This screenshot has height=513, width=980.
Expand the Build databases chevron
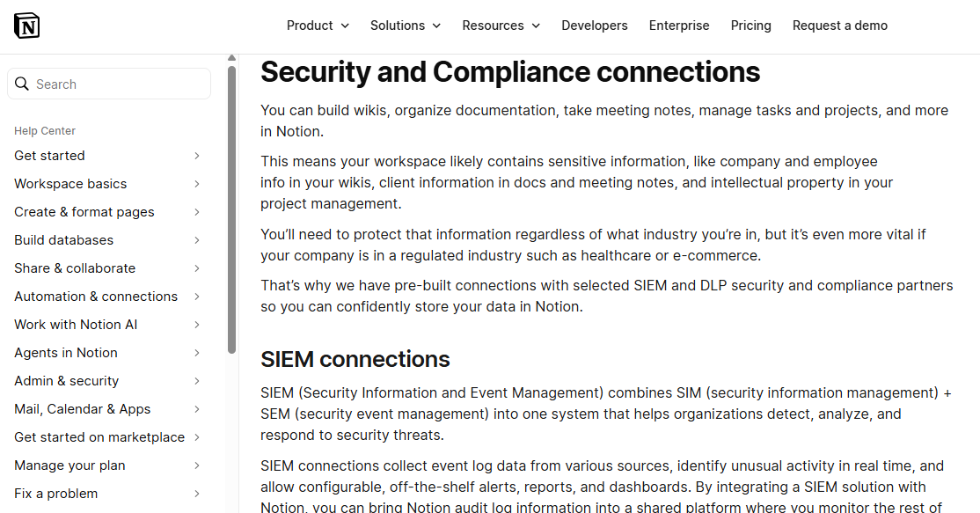[x=197, y=240]
